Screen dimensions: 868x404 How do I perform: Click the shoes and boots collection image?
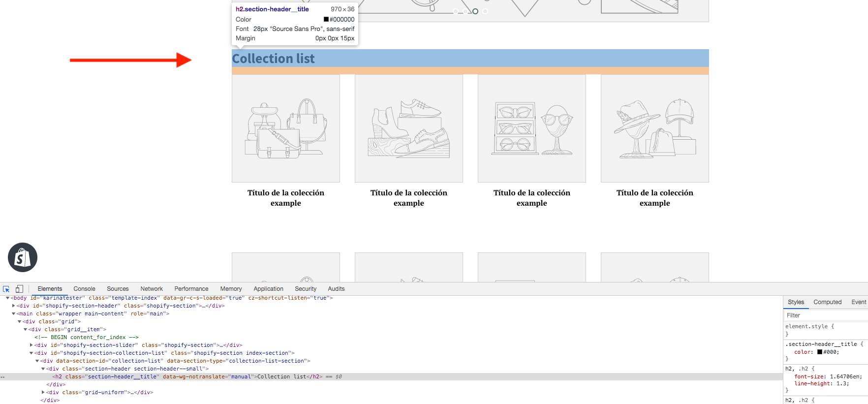click(409, 128)
